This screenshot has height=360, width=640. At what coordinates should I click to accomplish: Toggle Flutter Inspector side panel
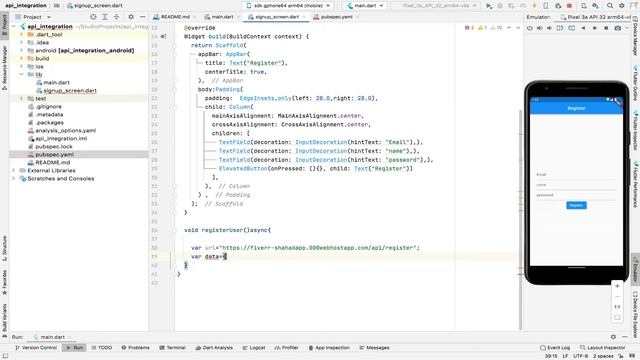pyautogui.click(x=636, y=131)
